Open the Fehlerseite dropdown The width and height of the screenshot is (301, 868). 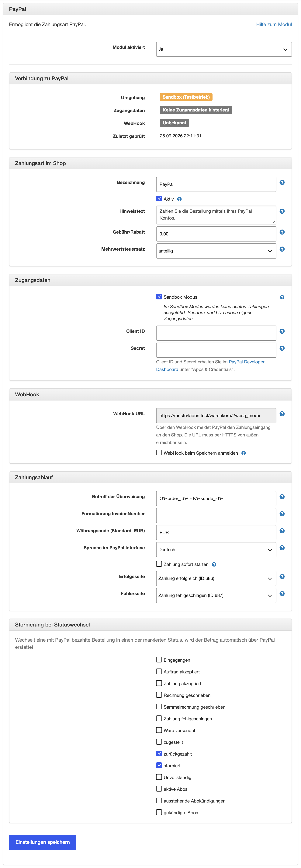[x=216, y=595]
